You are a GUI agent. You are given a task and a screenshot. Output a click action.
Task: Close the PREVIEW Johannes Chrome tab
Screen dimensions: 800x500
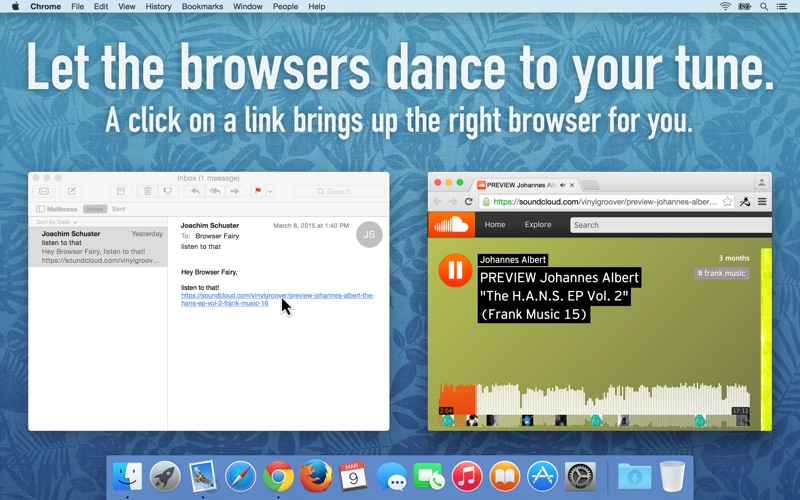pos(572,185)
